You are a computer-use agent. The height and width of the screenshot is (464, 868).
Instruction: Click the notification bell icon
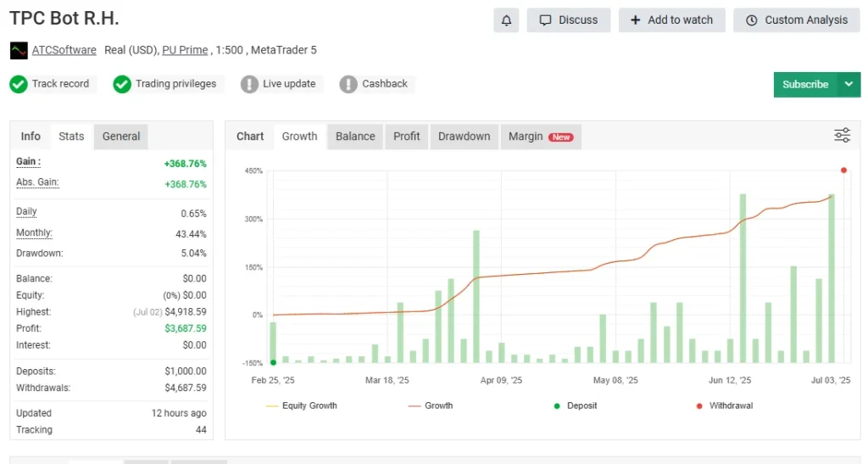point(506,20)
